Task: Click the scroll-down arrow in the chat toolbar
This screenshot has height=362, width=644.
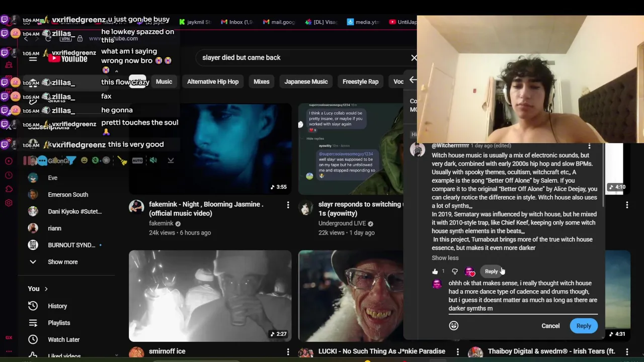Action: point(171,160)
